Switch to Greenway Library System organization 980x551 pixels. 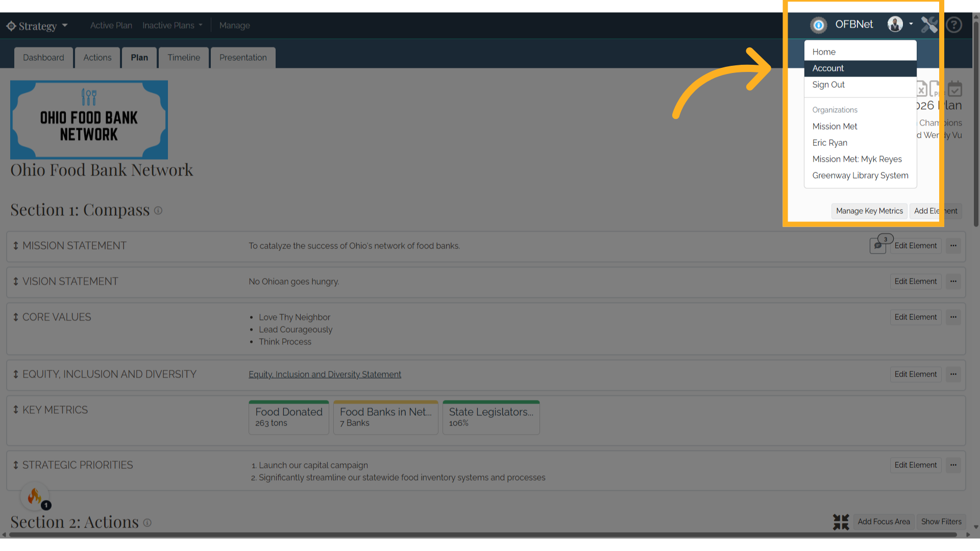click(x=860, y=176)
